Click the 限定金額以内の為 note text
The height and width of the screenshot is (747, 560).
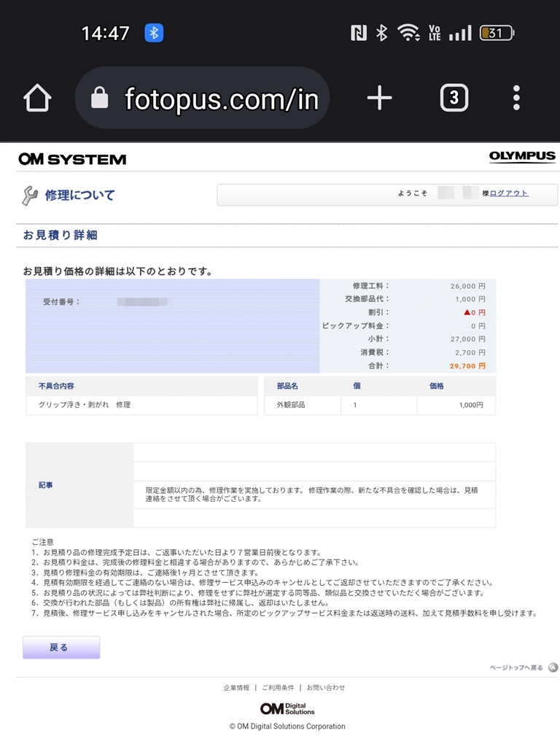coord(311,495)
